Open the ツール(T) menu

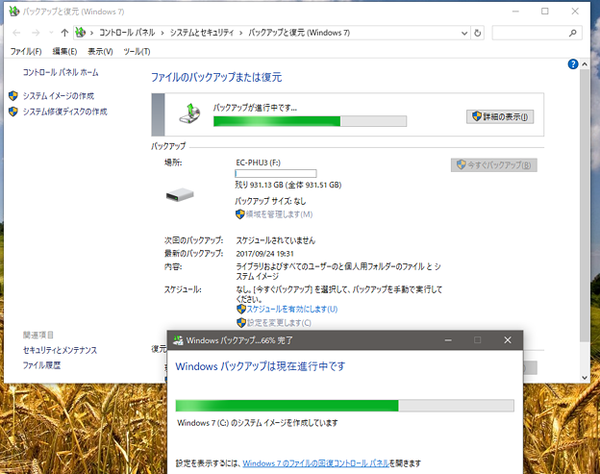(x=137, y=51)
